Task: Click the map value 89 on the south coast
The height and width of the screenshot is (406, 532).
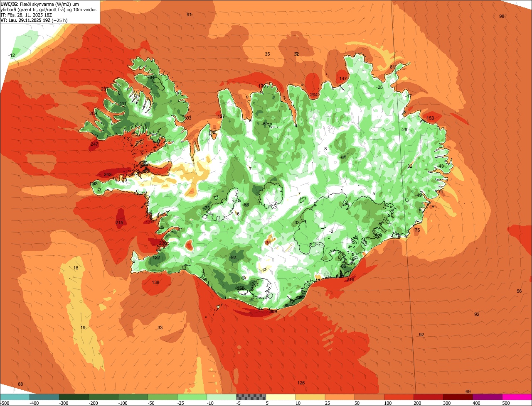Action: tap(287, 306)
